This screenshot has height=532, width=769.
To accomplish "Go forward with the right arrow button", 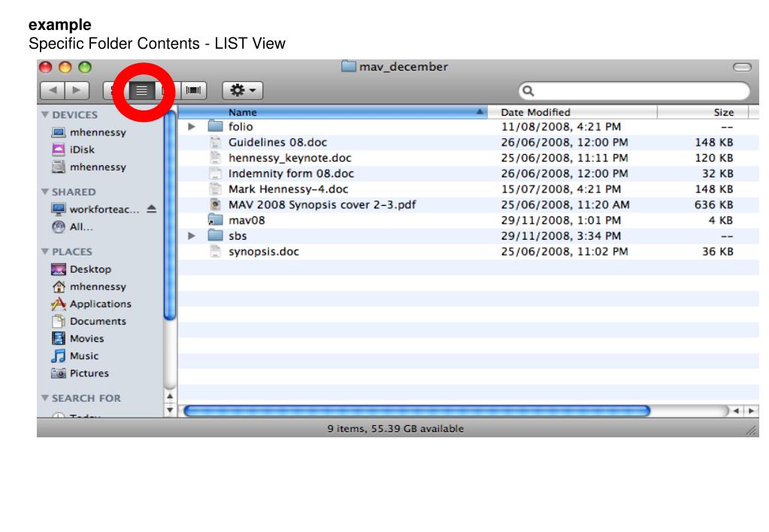I will (77, 90).
